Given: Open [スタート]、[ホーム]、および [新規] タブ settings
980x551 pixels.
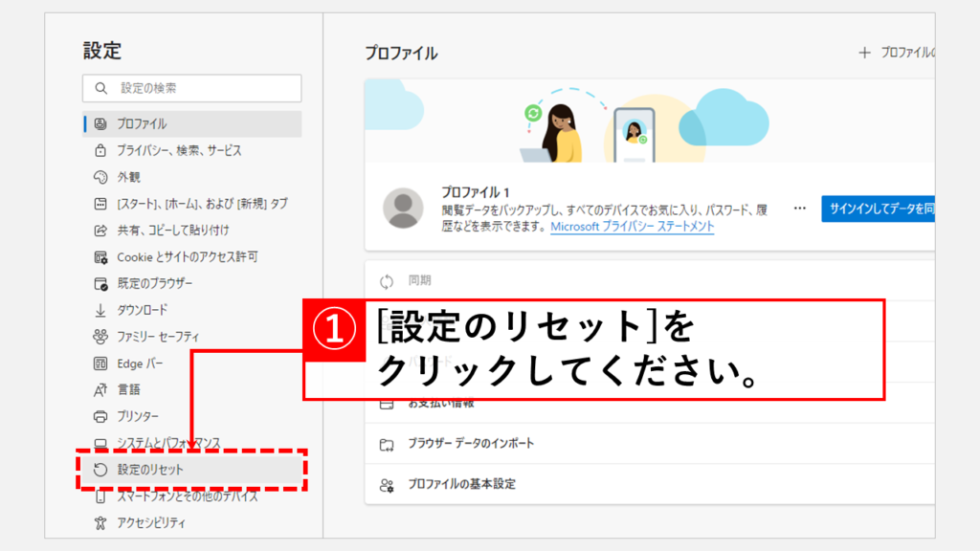Looking at the screenshot, I should (201, 204).
